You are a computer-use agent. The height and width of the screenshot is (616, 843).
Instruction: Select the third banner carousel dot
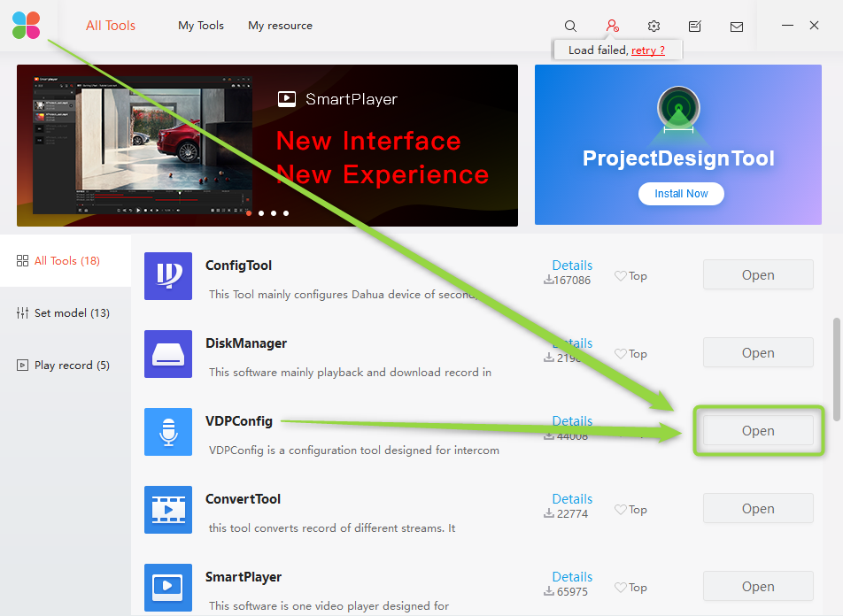tap(274, 213)
